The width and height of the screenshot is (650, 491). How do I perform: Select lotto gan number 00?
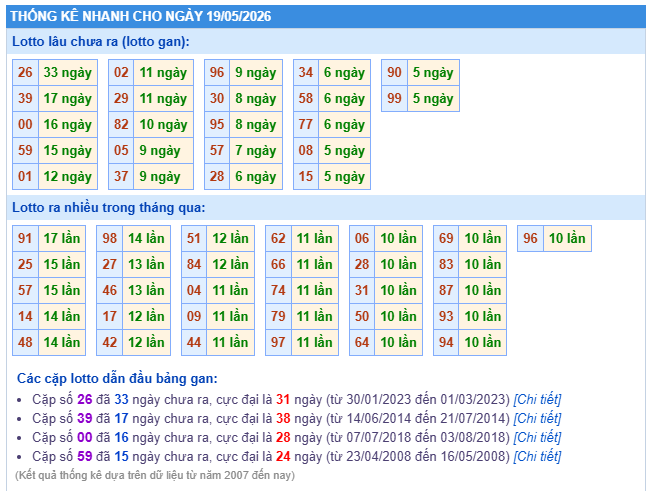(x=25, y=124)
